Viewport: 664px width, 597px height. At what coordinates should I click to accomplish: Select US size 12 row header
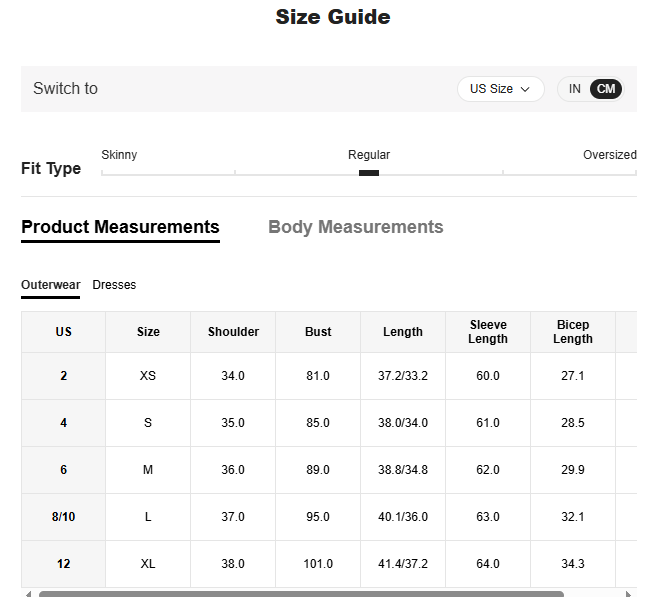tap(64, 564)
